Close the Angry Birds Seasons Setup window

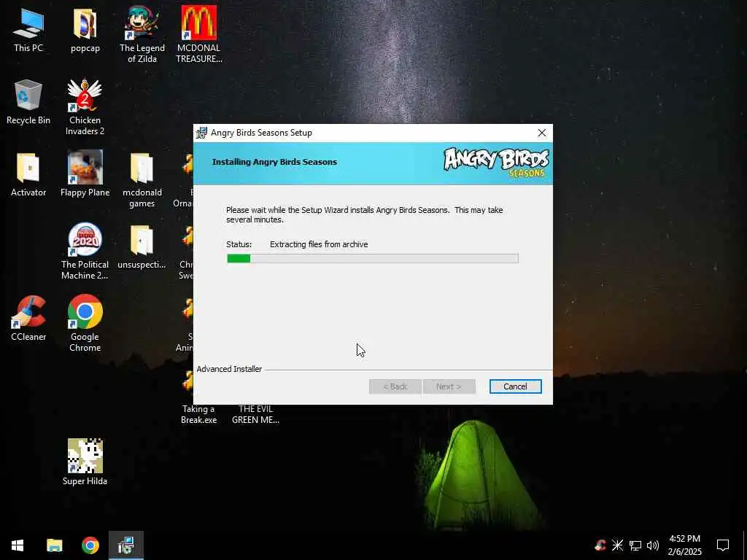tap(542, 133)
